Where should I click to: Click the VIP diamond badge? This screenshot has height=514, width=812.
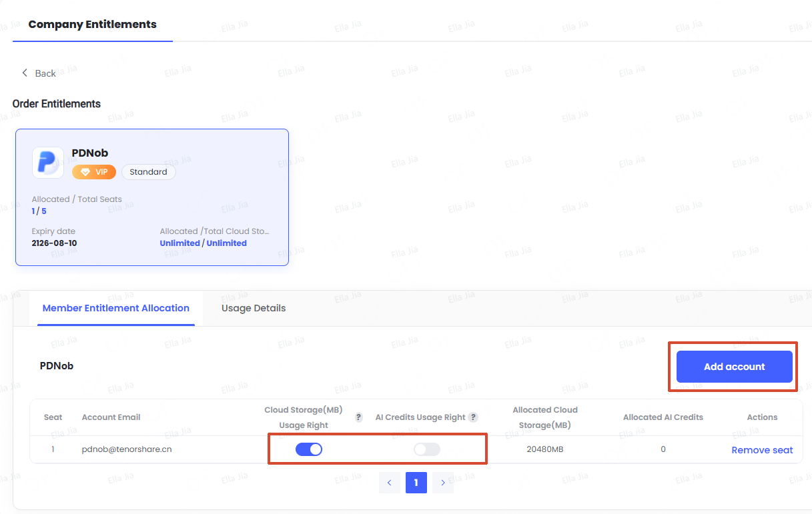click(94, 172)
